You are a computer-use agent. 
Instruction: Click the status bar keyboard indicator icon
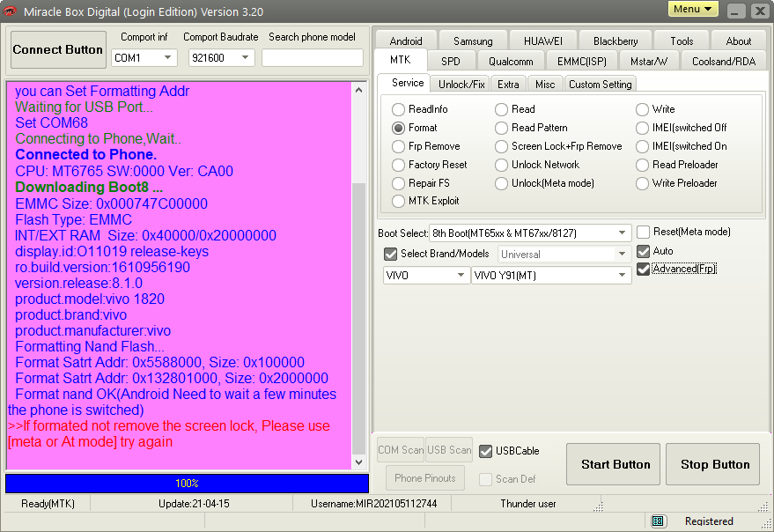pyautogui.click(x=657, y=521)
